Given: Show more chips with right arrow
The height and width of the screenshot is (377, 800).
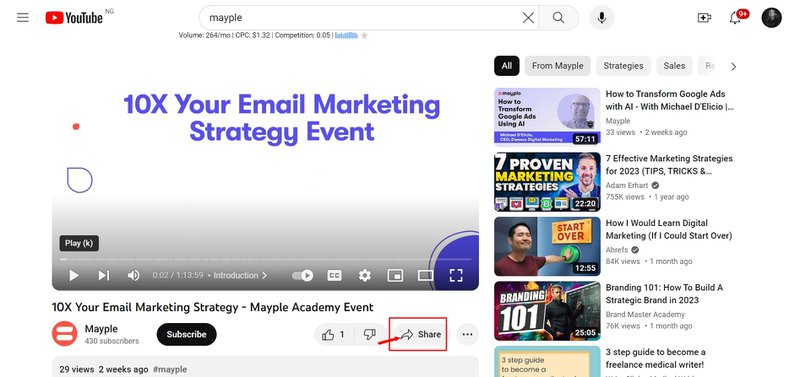Looking at the screenshot, I should coord(733,66).
